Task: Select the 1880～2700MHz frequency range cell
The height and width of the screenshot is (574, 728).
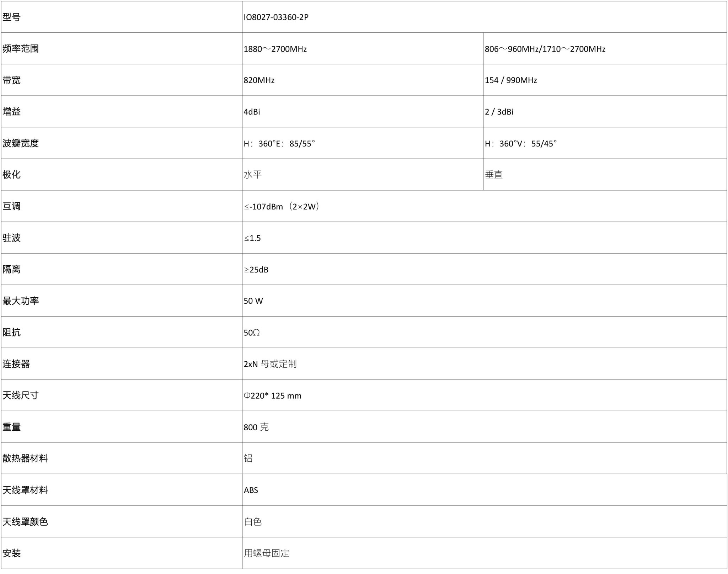Action: click(275, 49)
